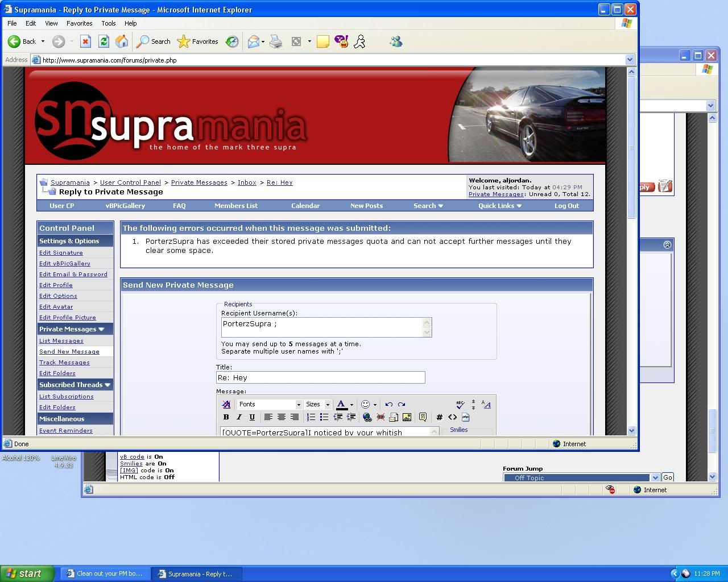Click Log Out in navbar

click(566, 206)
